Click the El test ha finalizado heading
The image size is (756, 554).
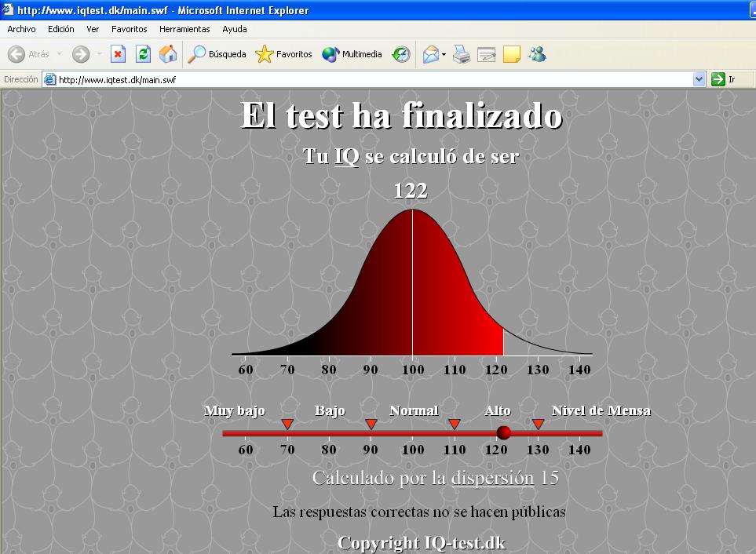pyautogui.click(x=401, y=115)
